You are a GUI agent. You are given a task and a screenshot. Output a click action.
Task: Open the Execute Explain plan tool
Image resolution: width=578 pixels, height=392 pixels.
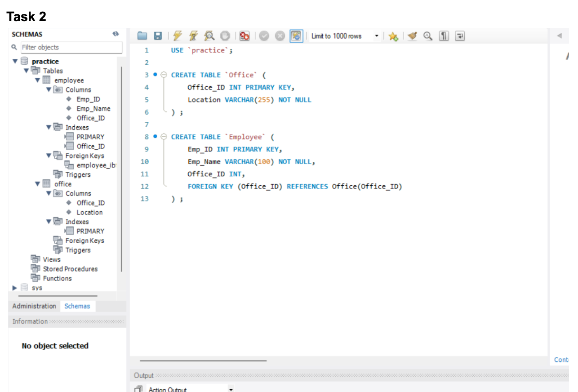click(x=208, y=36)
